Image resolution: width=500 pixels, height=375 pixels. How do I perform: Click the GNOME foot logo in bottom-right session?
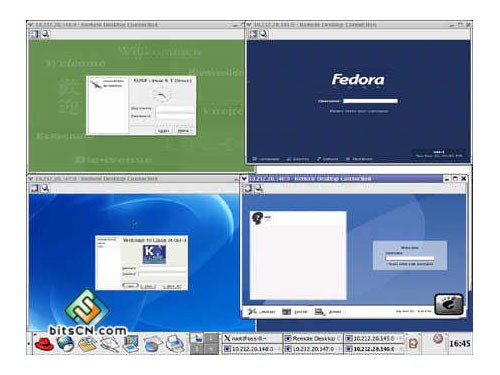pyautogui.click(x=449, y=304)
